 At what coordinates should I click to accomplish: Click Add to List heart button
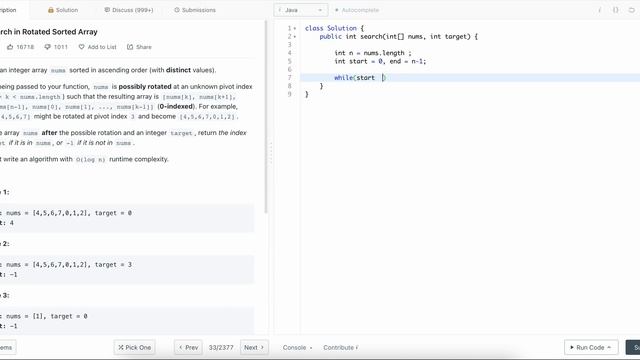(97, 47)
